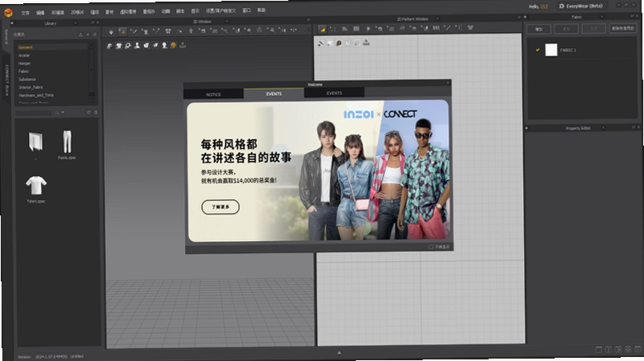Select Avatar in Library folder list
The image size is (644, 361).
point(24,55)
